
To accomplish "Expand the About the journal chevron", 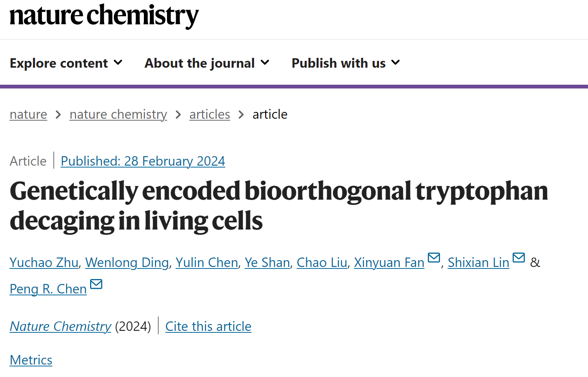I will click(x=265, y=62).
